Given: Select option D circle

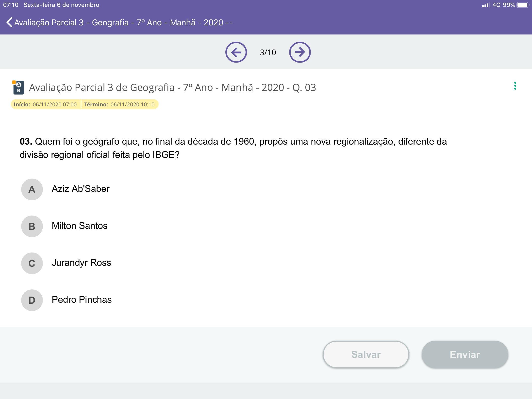Looking at the screenshot, I should [x=32, y=300].
